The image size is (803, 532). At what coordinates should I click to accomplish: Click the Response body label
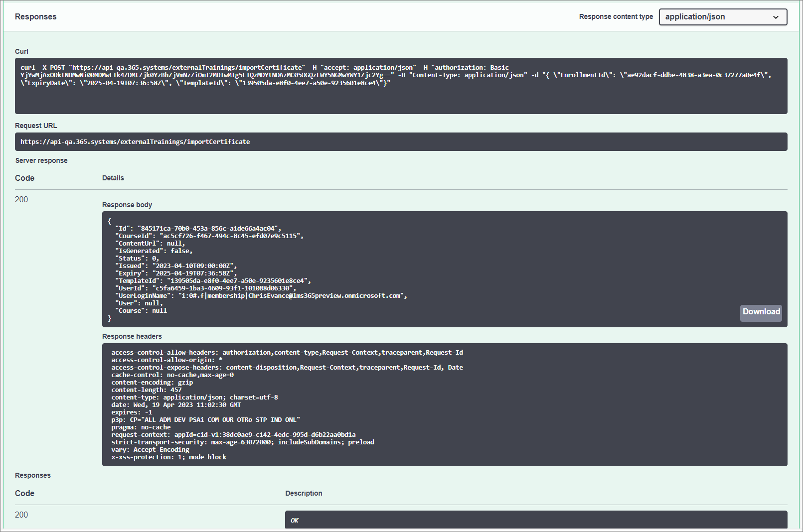[x=127, y=205]
